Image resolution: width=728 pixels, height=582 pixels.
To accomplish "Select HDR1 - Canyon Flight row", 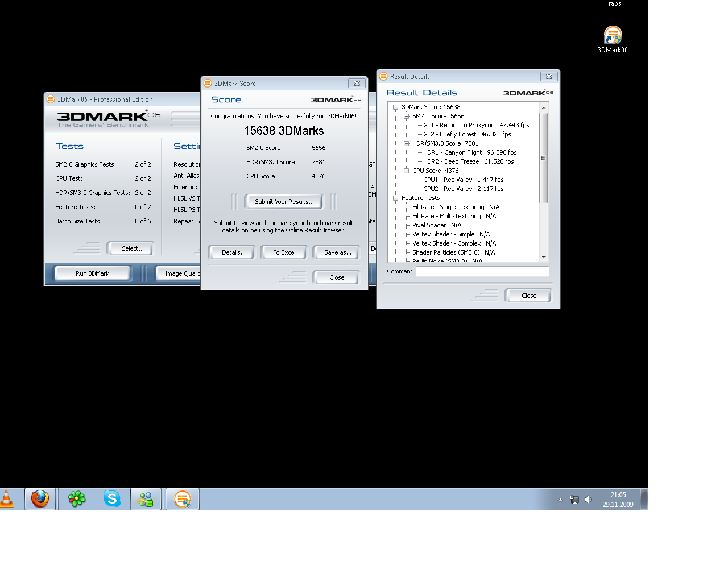I will (470, 152).
